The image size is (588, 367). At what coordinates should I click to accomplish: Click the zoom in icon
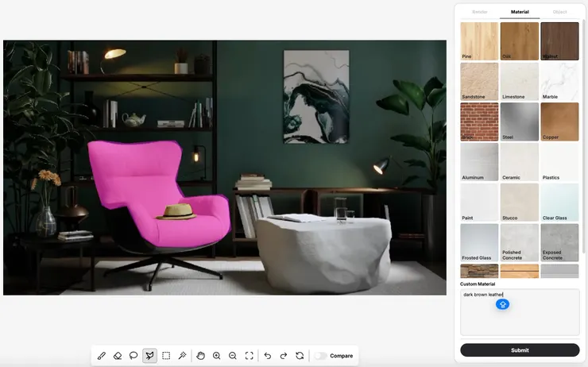point(216,355)
